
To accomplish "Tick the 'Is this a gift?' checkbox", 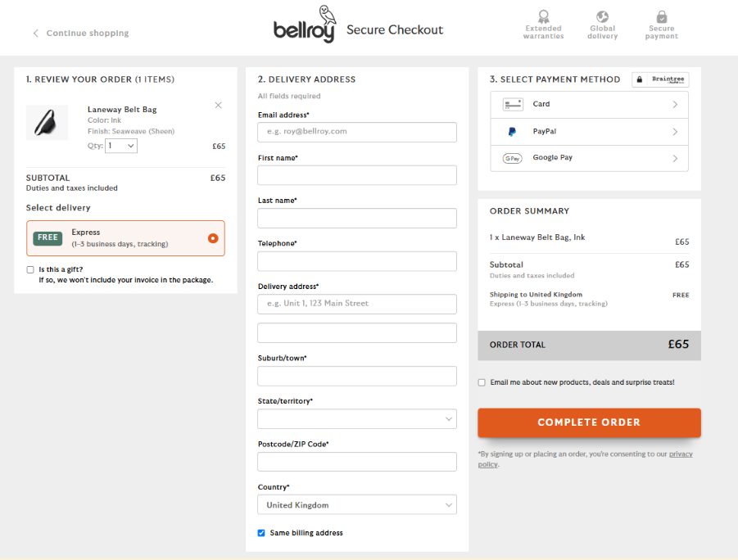I will [x=30, y=269].
